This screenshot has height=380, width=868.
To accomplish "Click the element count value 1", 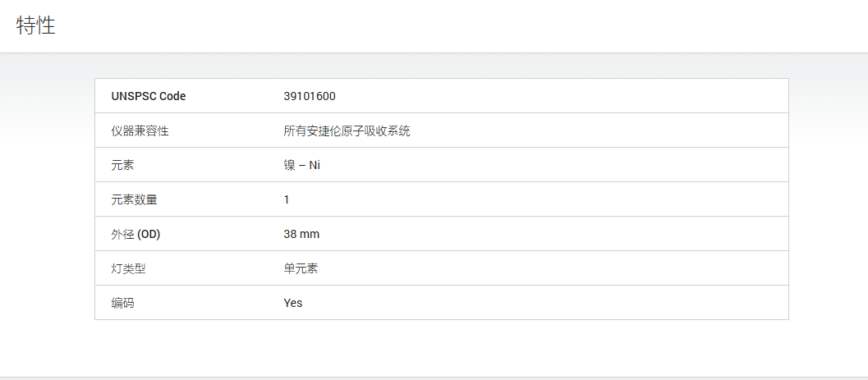I will 287,199.
